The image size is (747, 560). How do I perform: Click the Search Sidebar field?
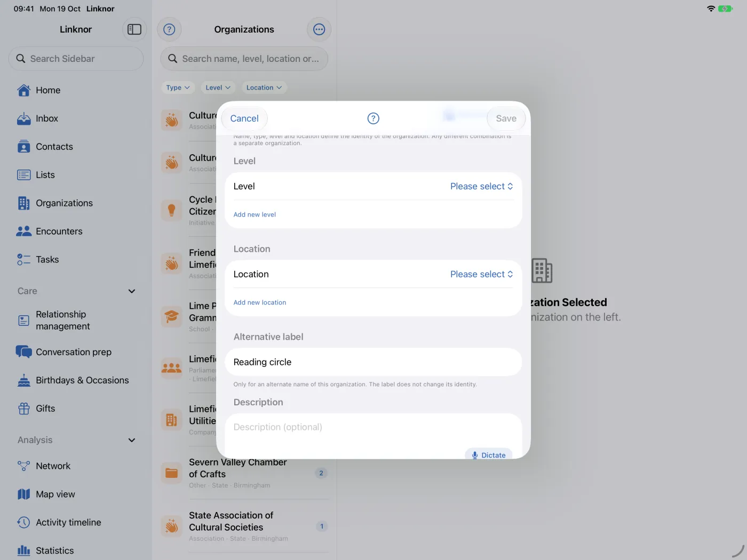[x=76, y=59]
